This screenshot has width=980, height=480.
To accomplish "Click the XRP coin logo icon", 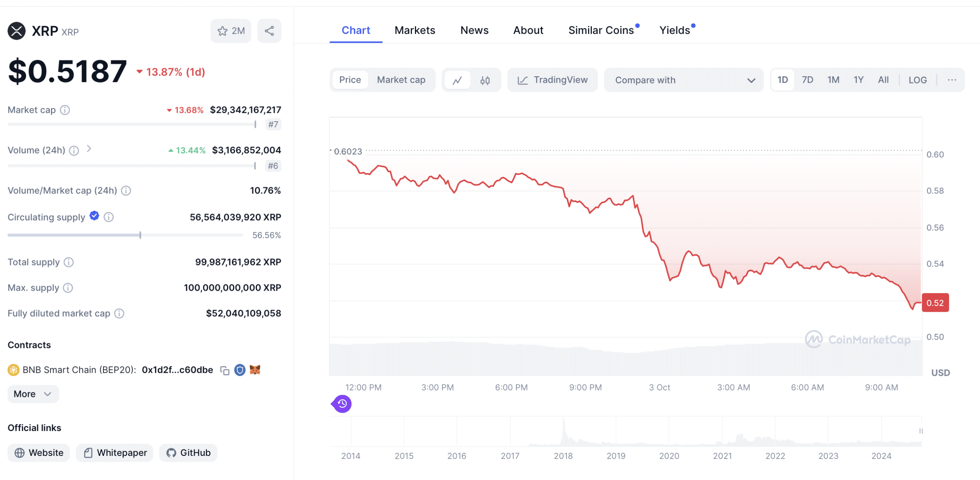I will tap(16, 31).
